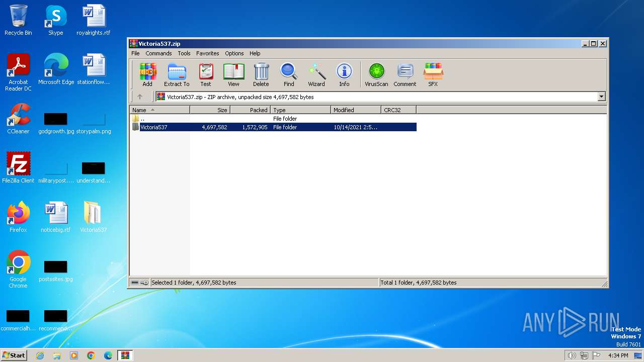Select godgrowth.jpg desktop file
644x362 pixels.
click(56, 124)
